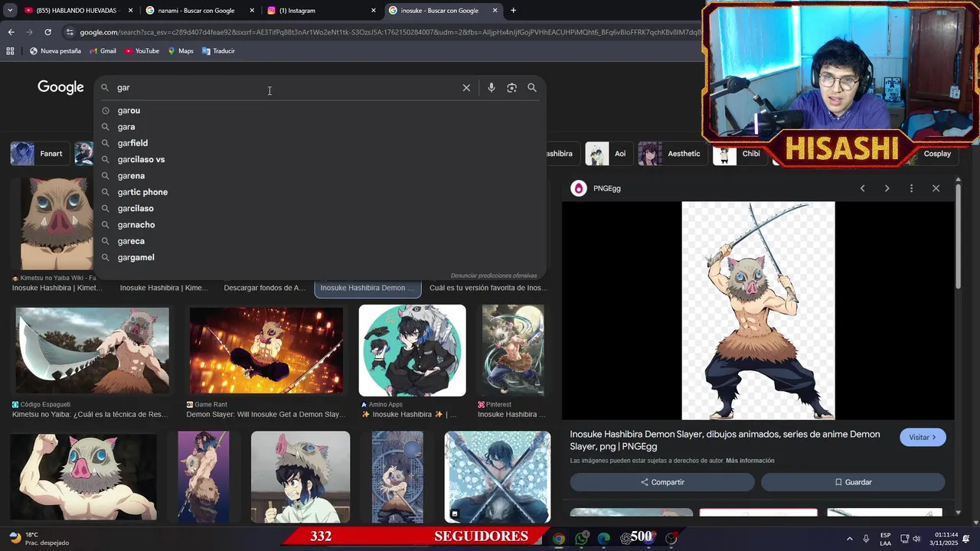Click the site info icon in address bar
The width and height of the screenshot is (980, 551).
click(x=70, y=32)
